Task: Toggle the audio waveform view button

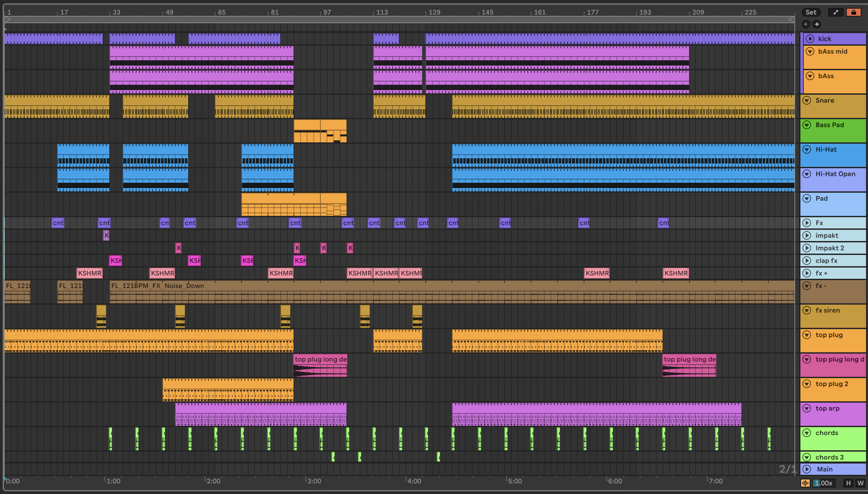Action: (x=805, y=483)
